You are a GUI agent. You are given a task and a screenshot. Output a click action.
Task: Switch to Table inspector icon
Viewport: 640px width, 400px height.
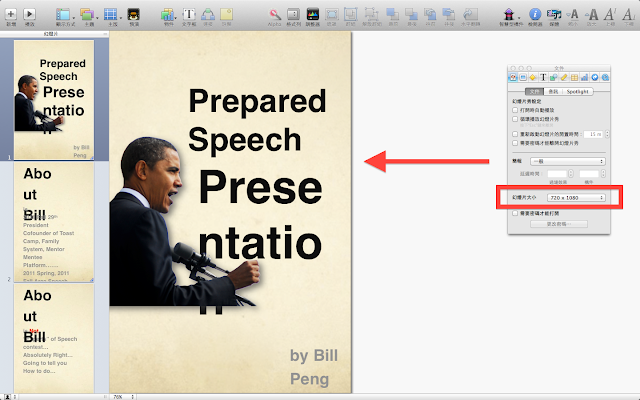(574, 77)
